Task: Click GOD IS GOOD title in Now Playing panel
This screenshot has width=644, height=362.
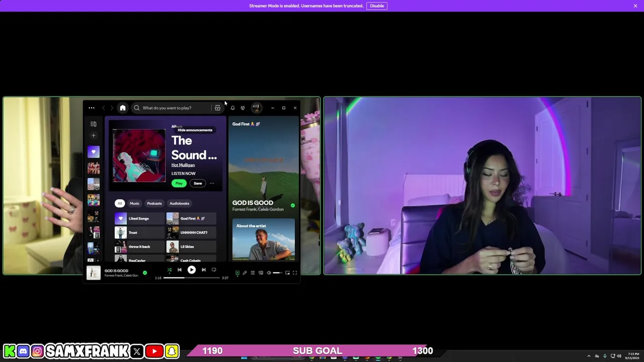Action: (x=253, y=203)
